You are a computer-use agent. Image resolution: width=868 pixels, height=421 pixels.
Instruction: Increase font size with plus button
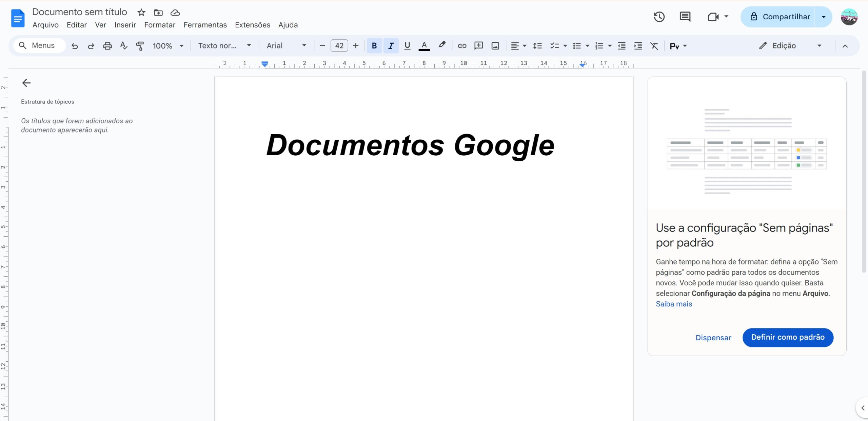click(356, 45)
